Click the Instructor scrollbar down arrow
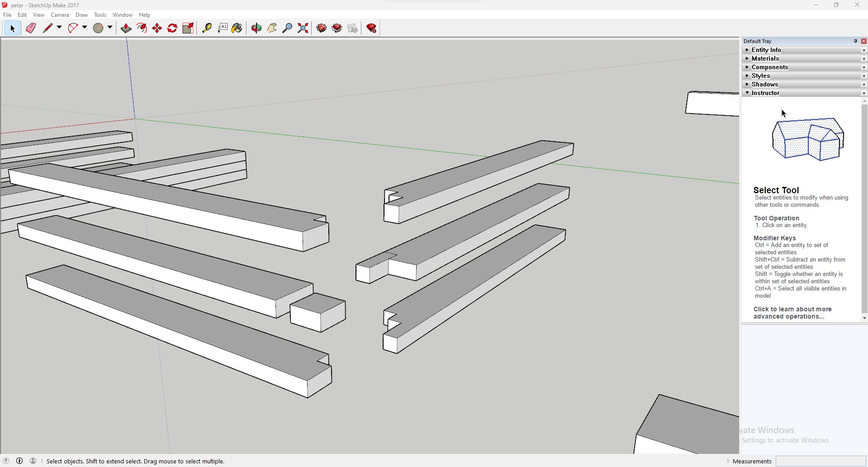 click(864, 318)
